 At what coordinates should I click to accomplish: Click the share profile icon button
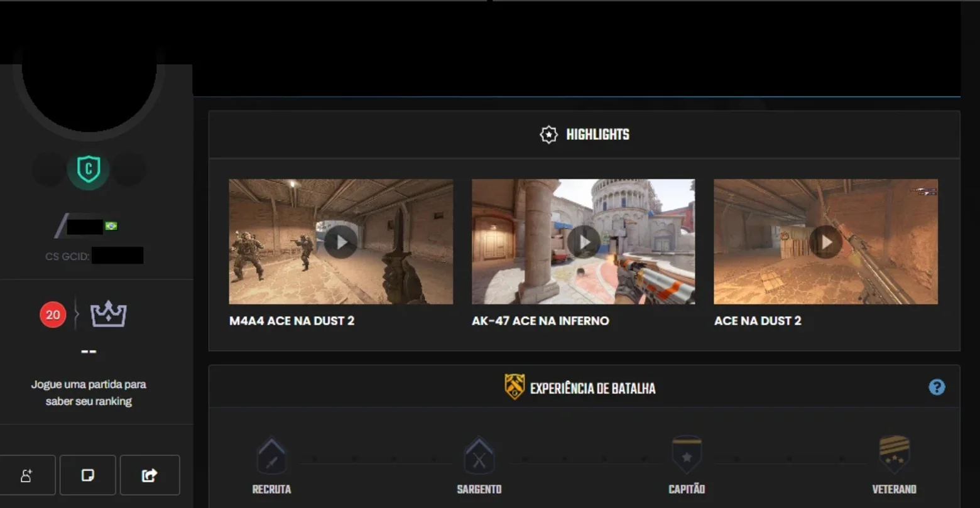pyautogui.click(x=150, y=475)
